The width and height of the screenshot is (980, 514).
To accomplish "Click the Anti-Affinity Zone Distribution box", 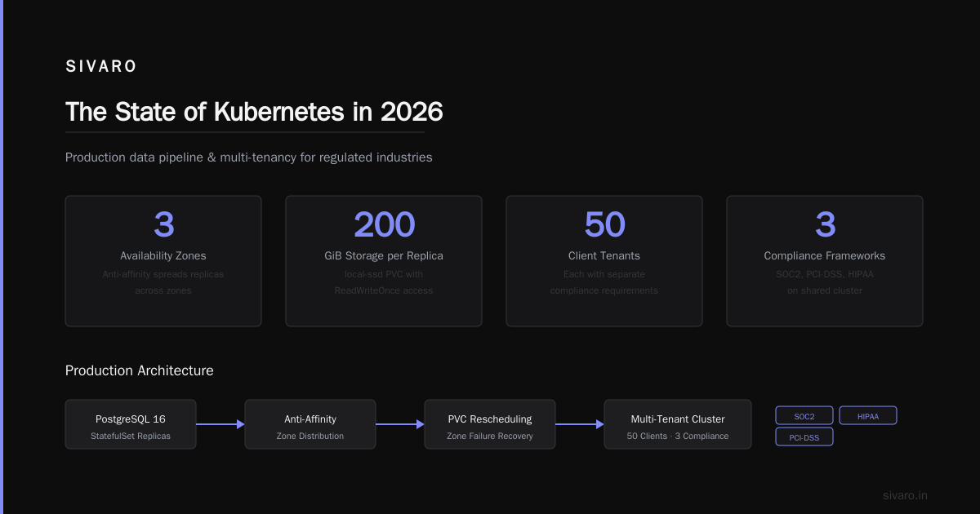I will pos(310,424).
